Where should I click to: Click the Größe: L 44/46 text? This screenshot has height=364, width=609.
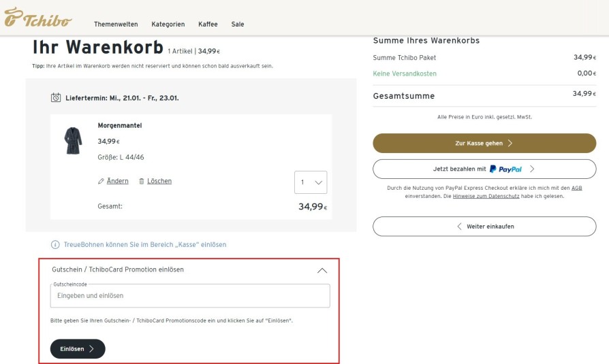click(121, 157)
